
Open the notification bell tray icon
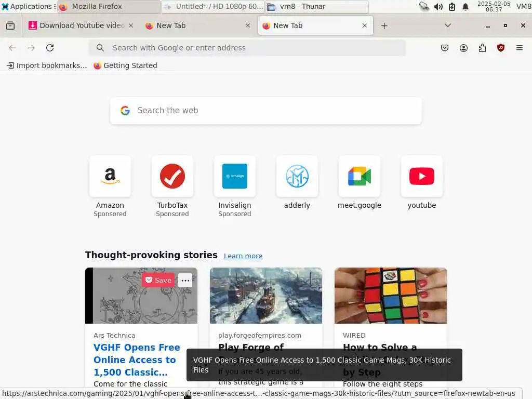click(x=465, y=7)
